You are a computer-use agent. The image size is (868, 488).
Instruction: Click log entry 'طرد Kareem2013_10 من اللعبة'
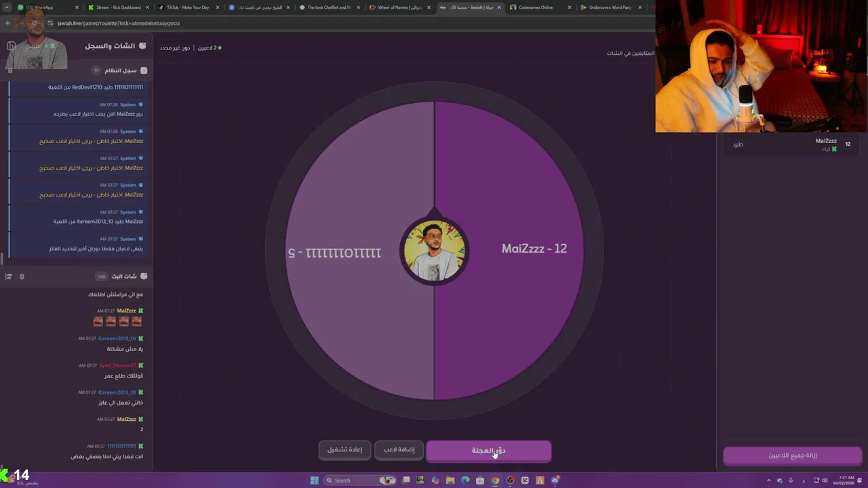click(98, 222)
